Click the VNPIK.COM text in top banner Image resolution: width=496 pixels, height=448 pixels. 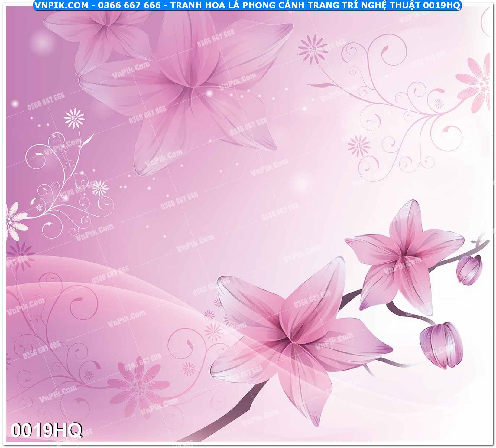pos(61,5)
